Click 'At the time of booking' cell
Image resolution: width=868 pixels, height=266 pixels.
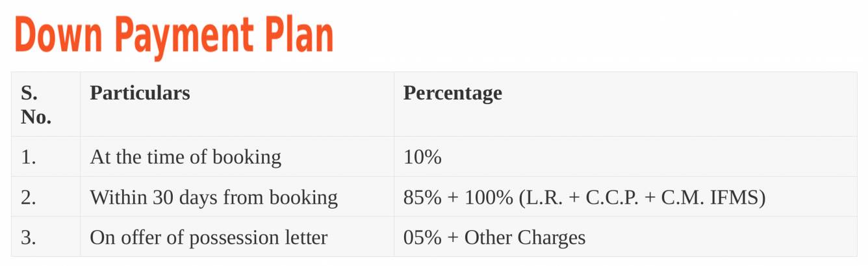coord(237,157)
